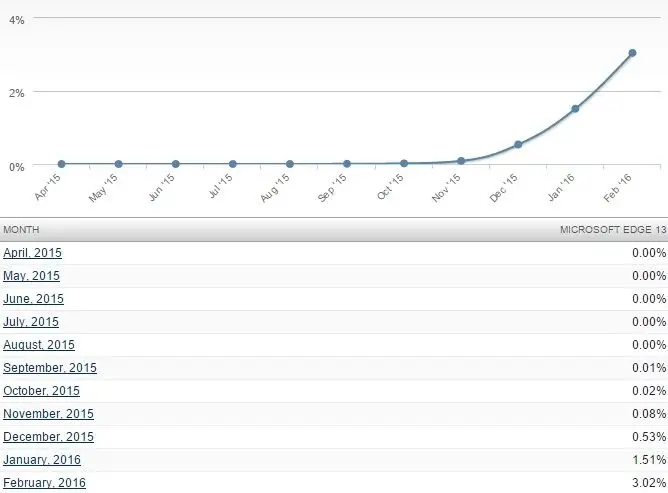This screenshot has width=668, height=493.
Task: Select the 0.00% value in the May 2015 row
Action: pos(649,276)
